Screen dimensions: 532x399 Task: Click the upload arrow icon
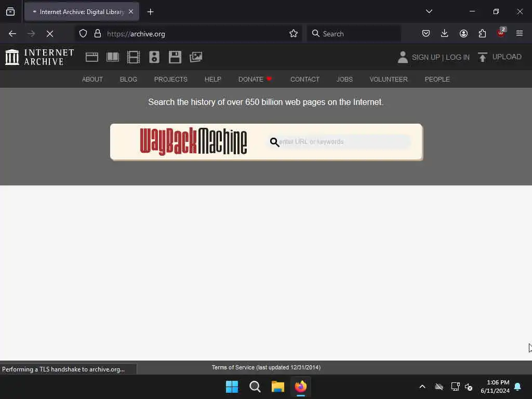483,57
